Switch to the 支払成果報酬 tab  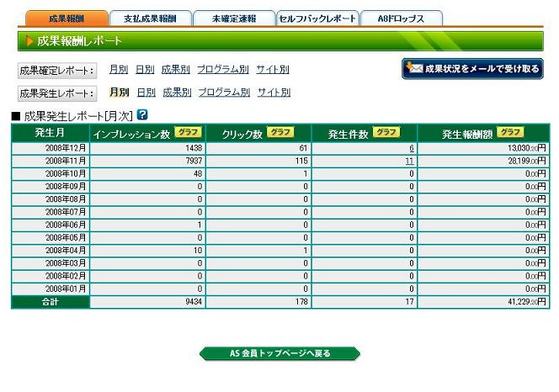[x=151, y=19]
